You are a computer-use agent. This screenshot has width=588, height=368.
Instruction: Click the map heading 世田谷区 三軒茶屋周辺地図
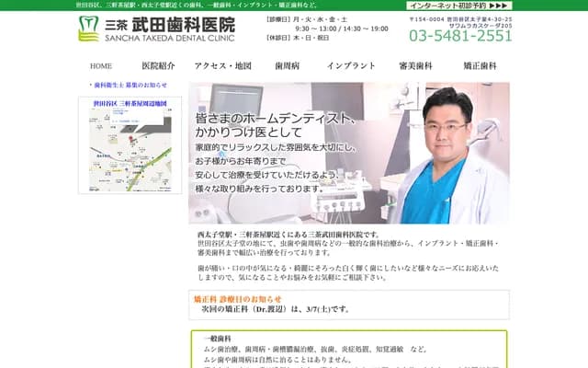click(130, 104)
